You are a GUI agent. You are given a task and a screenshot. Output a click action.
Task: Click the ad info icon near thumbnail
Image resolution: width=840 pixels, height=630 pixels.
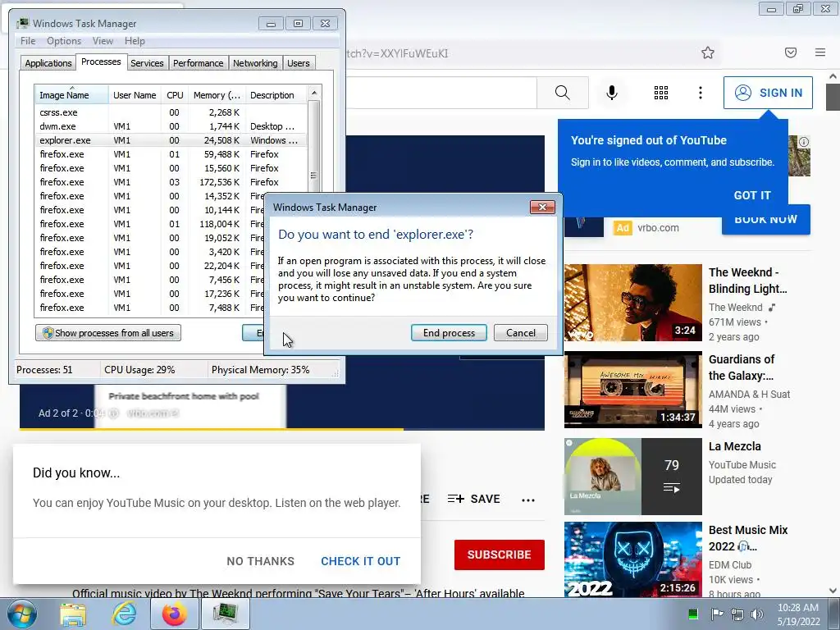pos(804,142)
